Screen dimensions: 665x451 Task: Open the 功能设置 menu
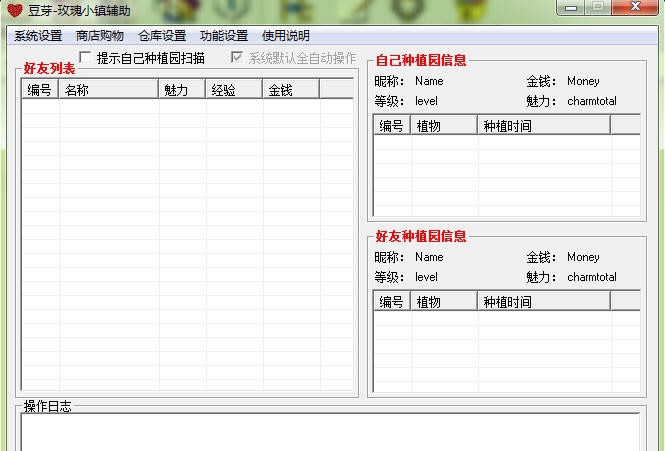[224, 36]
